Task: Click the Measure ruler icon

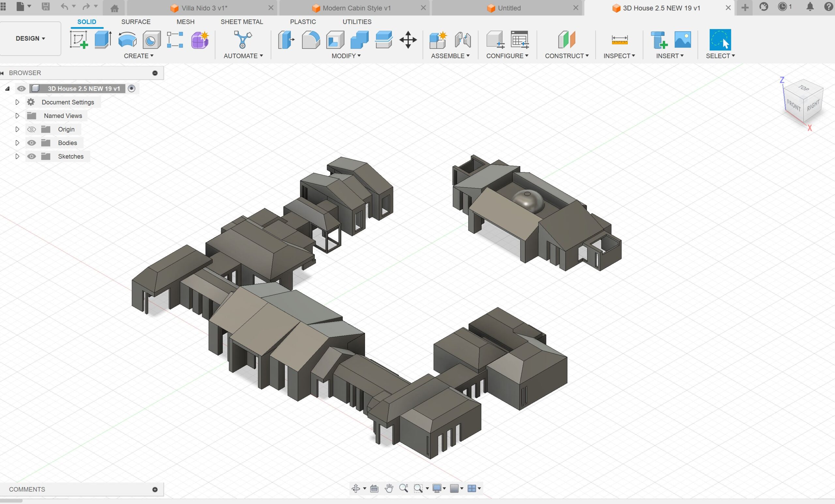Action: coord(619,40)
